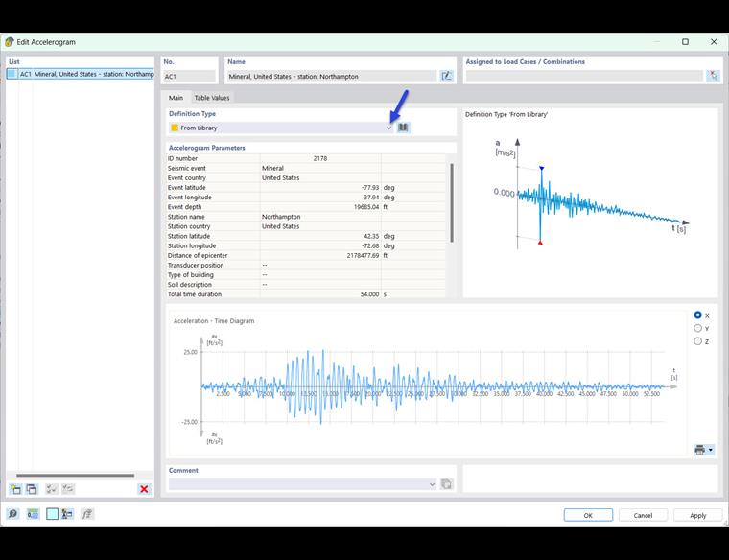Click new accelerogram icon below the list
The width and height of the screenshot is (729, 560).
(x=15, y=489)
